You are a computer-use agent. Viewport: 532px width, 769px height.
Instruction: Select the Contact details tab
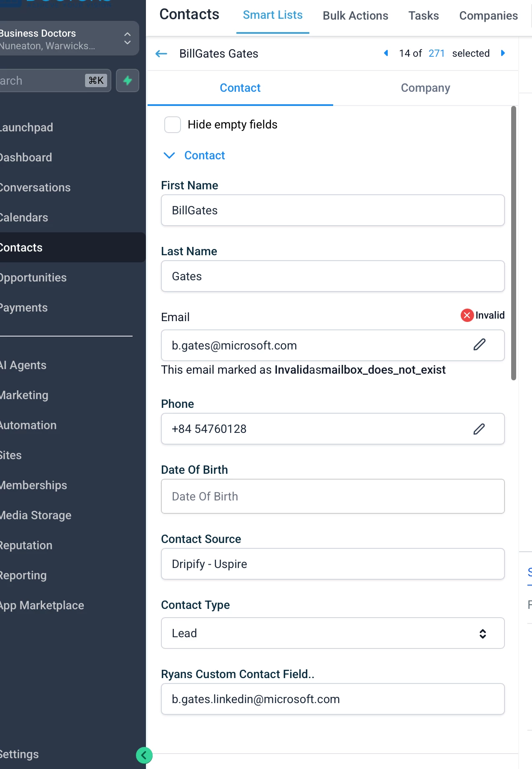click(240, 88)
